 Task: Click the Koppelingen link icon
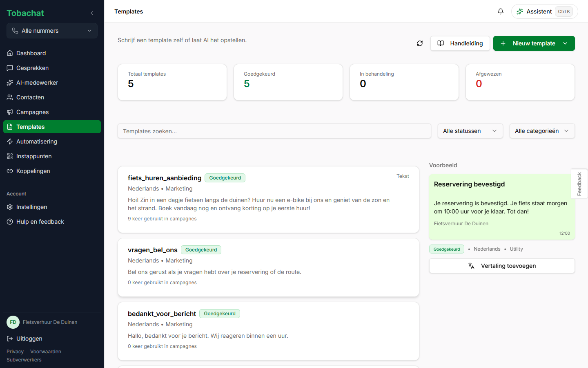(x=10, y=171)
